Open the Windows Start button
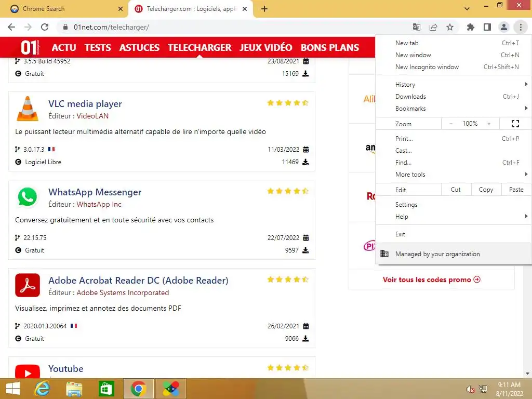532x399 pixels. click(13, 389)
